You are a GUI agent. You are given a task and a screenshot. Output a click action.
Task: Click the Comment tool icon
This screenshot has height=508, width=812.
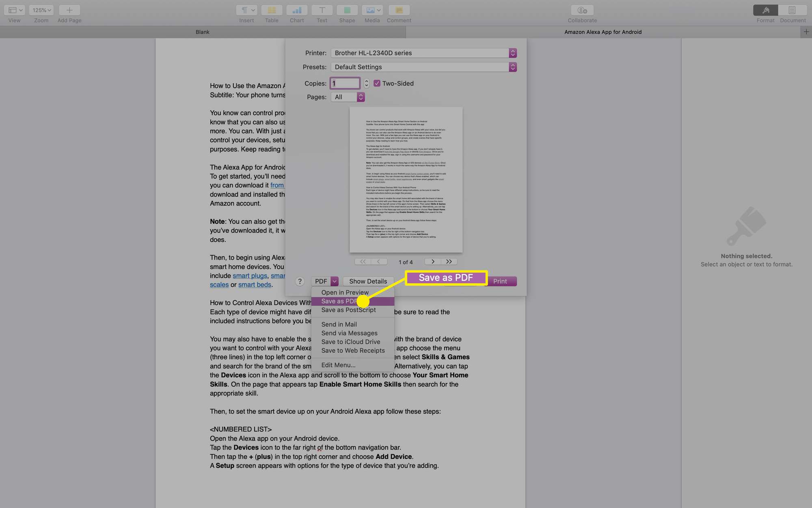click(x=399, y=9)
